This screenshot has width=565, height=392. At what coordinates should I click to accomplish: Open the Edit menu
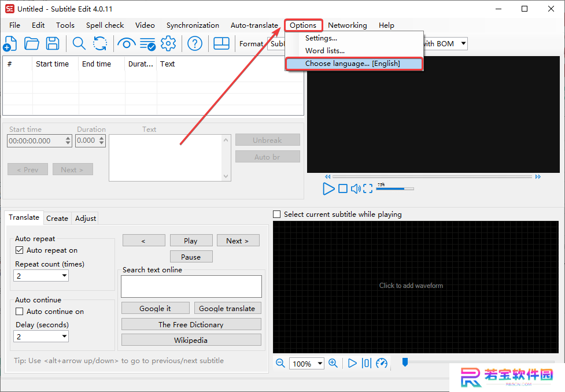(x=38, y=25)
